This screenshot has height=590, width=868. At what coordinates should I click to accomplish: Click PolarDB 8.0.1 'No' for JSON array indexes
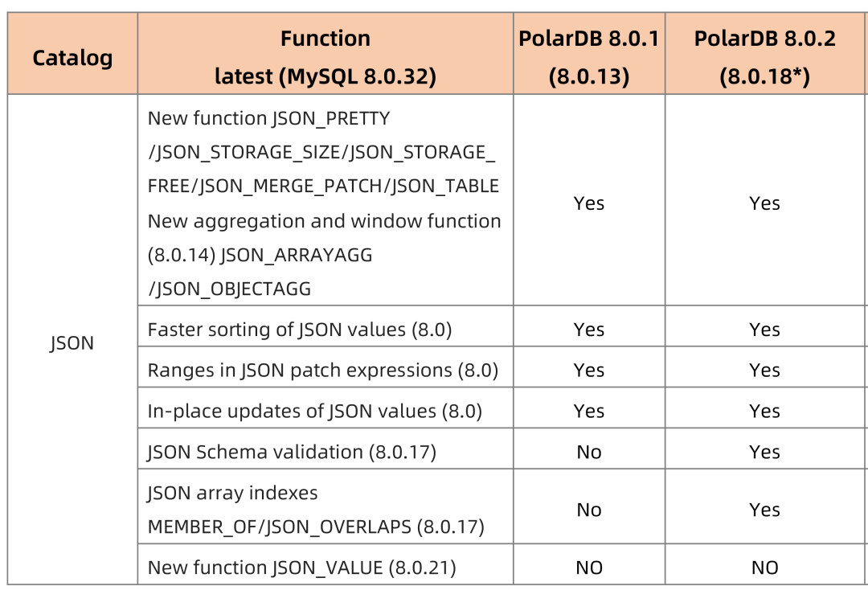click(x=589, y=510)
